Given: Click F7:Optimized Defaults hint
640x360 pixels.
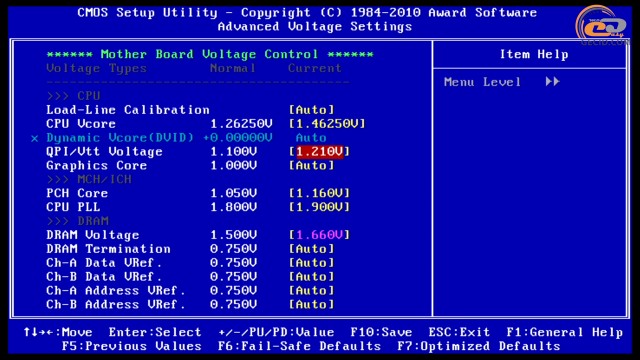Looking at the screenshot, I should tap(479, 346).
